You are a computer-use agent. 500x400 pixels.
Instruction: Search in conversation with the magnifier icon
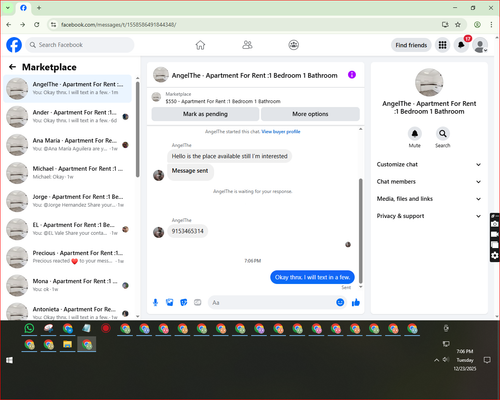(442, 134)
